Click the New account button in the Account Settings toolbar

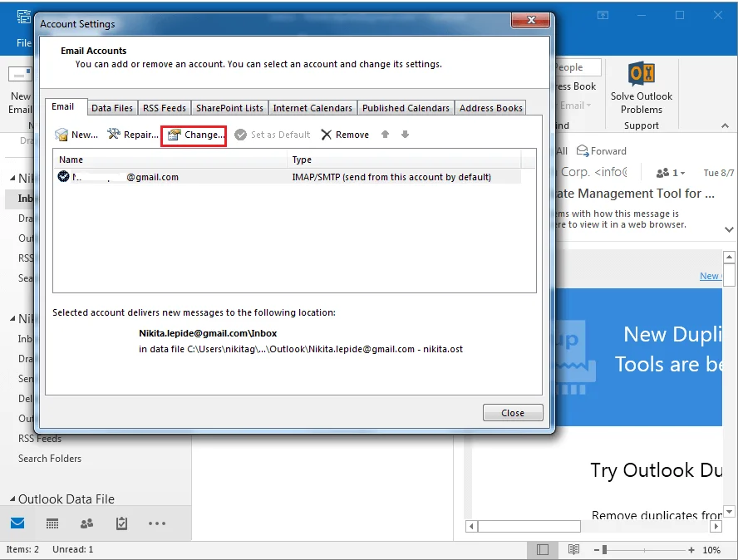(76, 135)
